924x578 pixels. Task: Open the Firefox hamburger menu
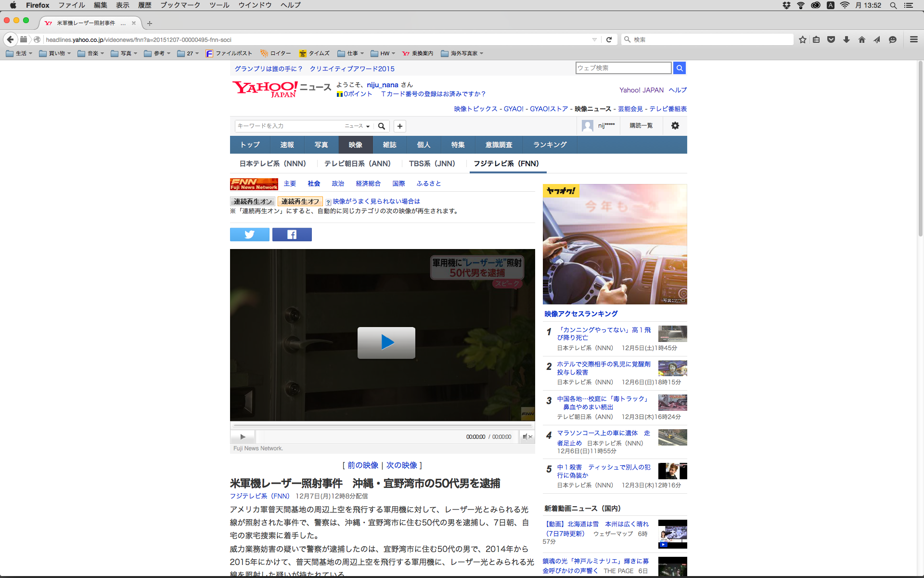coord(913,39)
